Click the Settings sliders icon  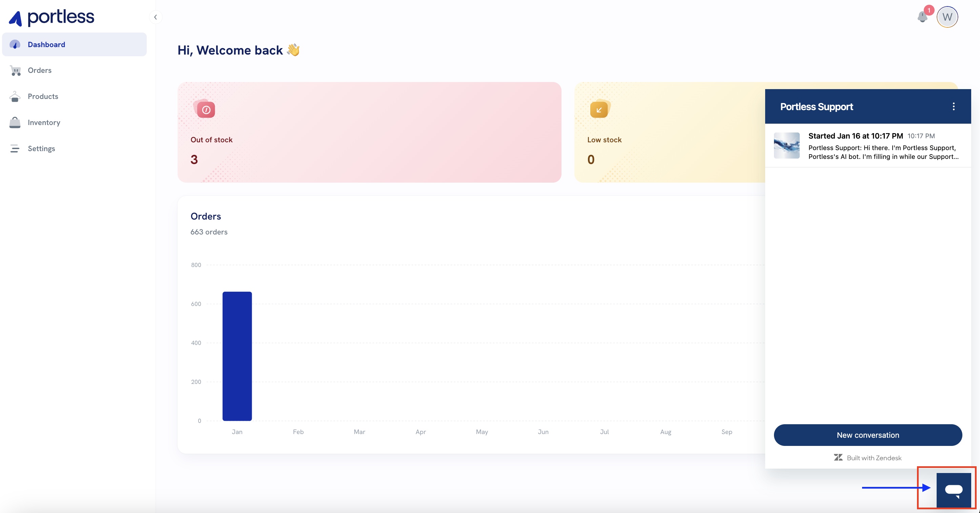(x=15, y=149)
